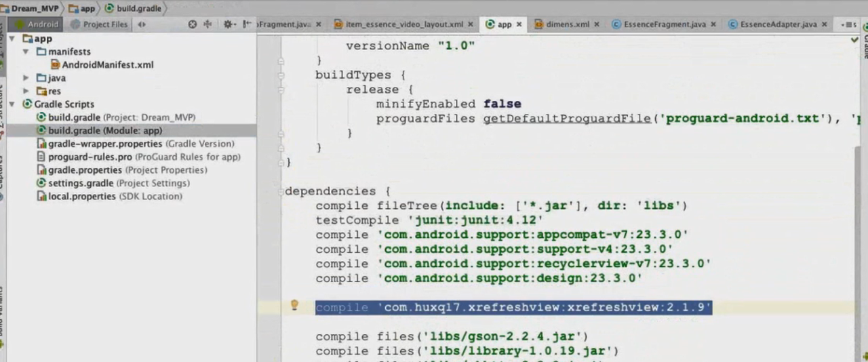Viewport: 868px width, 362px height.
Task: Select manifests folder in tree
Action: [63, 52]
